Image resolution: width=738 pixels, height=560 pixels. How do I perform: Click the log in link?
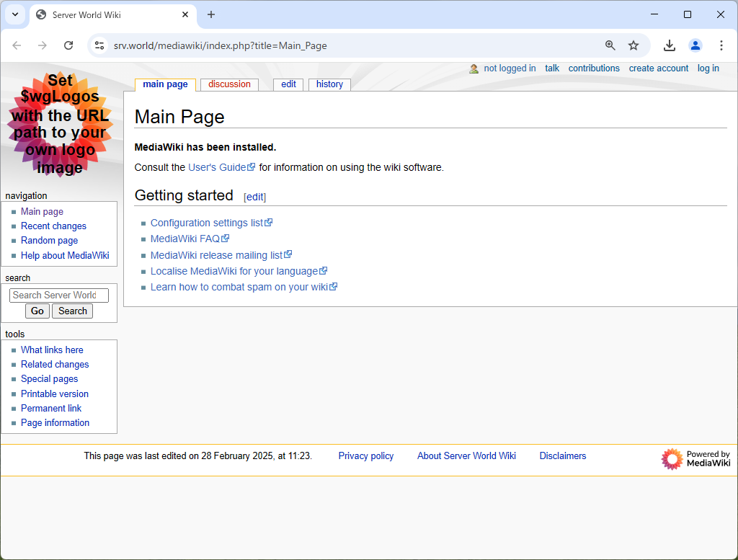click(708, 68)
